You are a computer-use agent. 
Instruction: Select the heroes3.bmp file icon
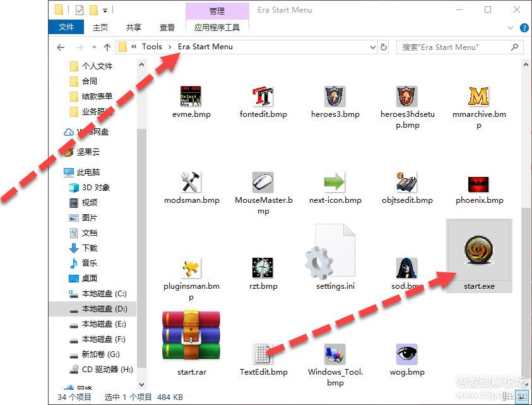coord(335,97)
